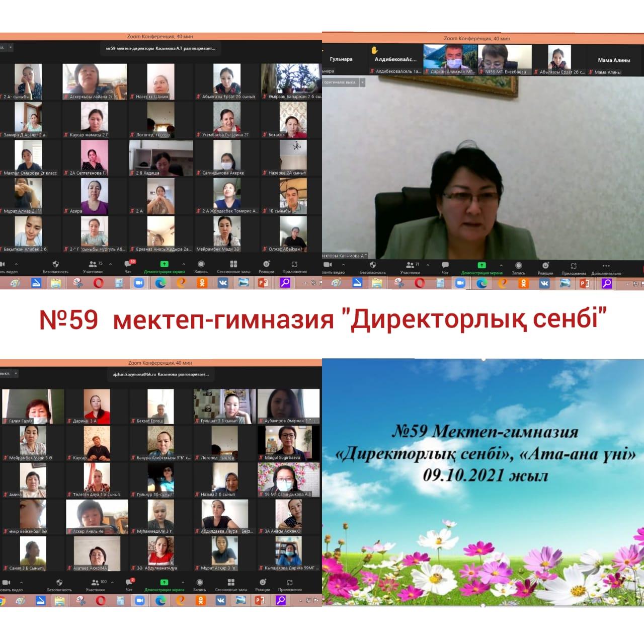The width and height of the screenshot is (644, 644).
Task: Open VK from the taskbar
Action: coord(223,282)
